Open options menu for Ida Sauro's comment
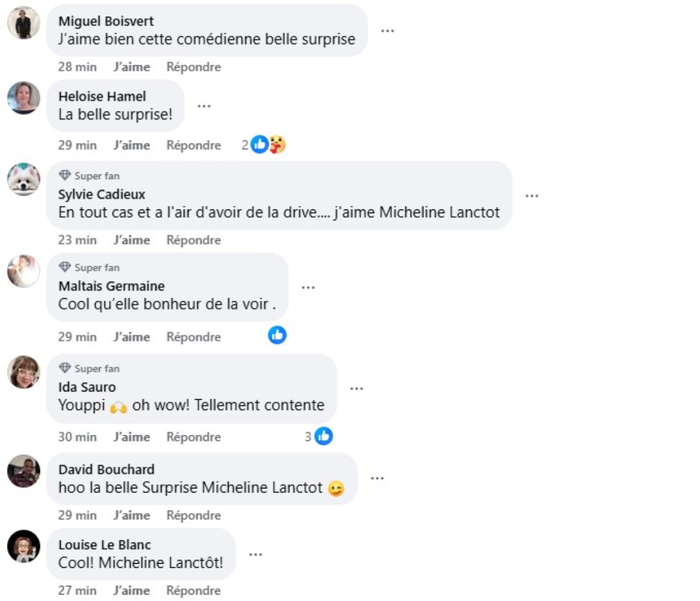Viewport: 700px width, 601px height. click(356, 388)
